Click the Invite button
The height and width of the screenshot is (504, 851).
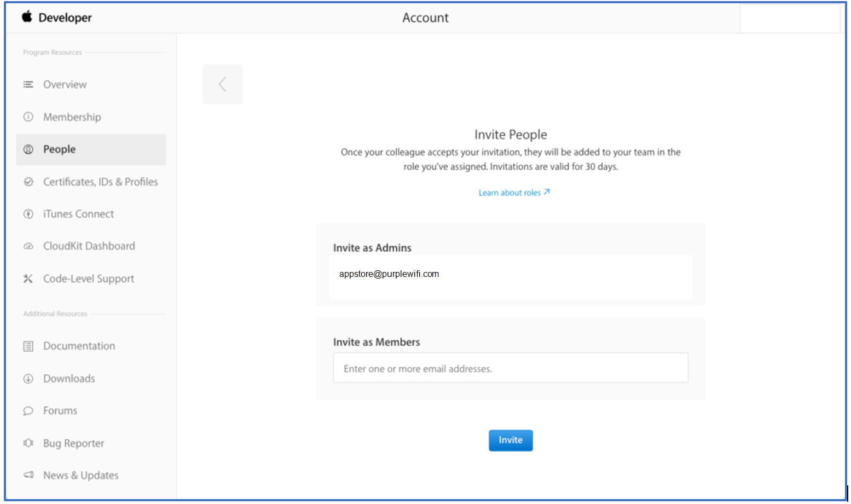[x=510, y=440]
